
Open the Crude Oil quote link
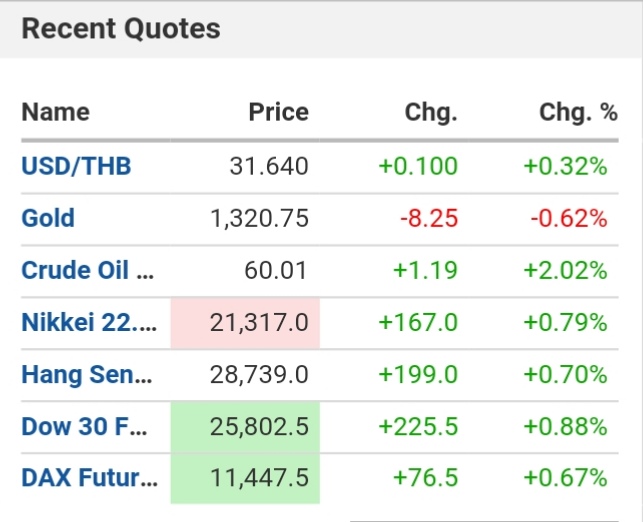point(88,270)
